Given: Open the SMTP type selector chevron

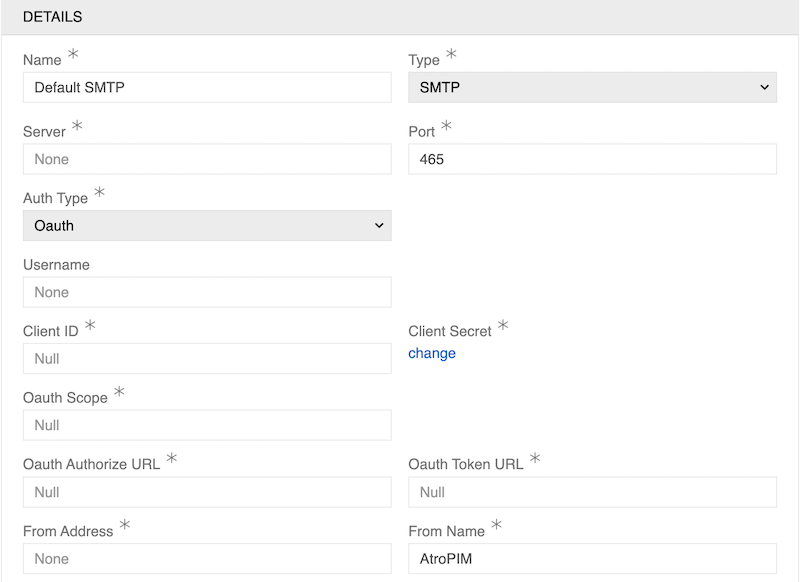Looking at the screenshot, I should pos(765,87).
